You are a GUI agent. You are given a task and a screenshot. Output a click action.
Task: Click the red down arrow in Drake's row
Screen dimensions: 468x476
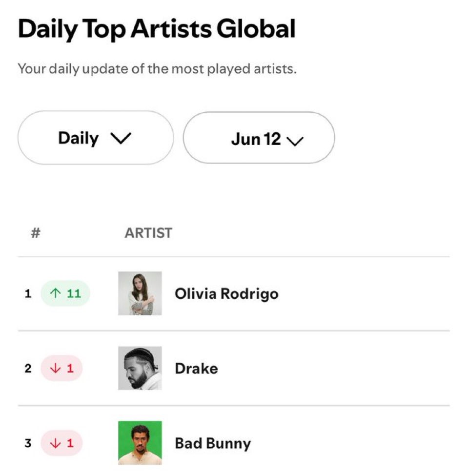[56, 368]
